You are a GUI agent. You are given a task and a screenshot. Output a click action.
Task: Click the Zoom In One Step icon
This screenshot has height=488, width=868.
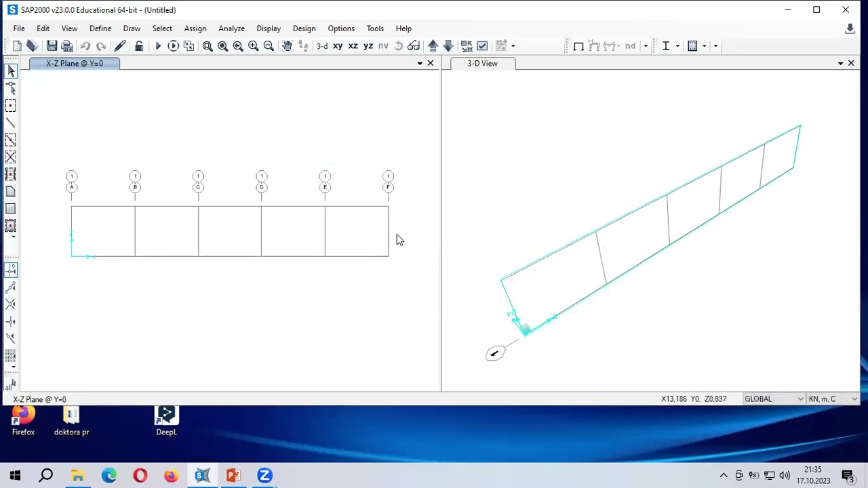click(253, 46)
